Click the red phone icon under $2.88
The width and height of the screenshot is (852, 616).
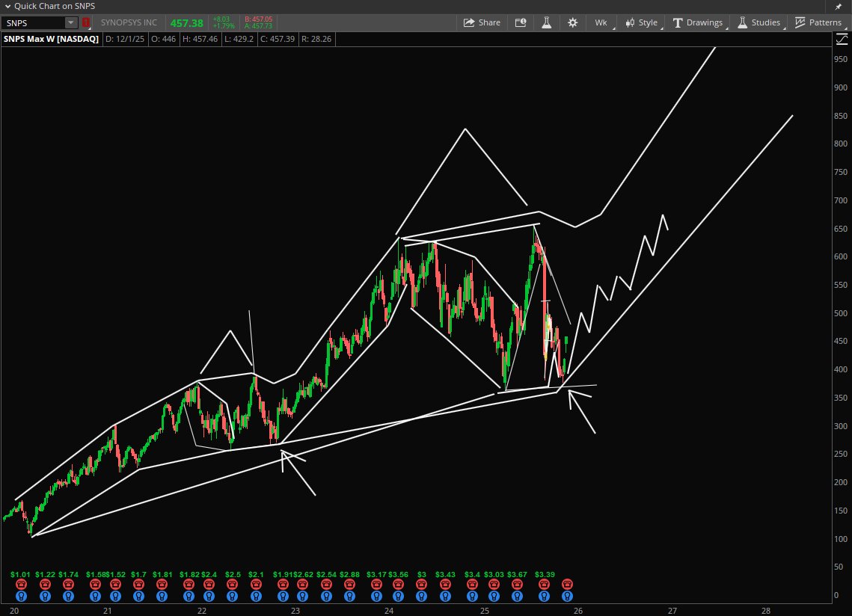tap(349, 585)
